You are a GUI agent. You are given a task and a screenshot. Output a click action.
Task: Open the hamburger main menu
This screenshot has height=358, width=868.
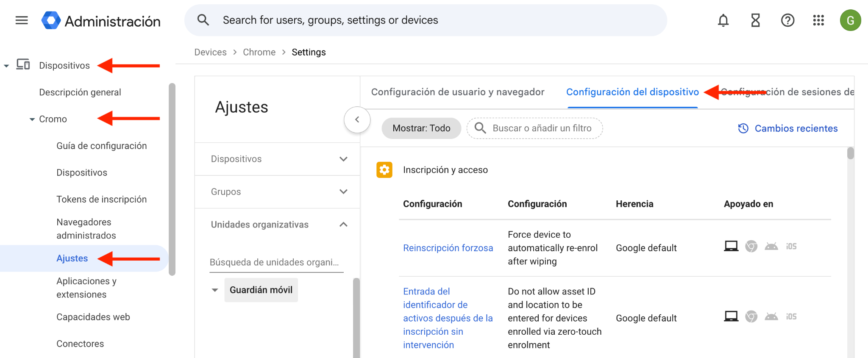pyautogui.click(x=22, y=20)
